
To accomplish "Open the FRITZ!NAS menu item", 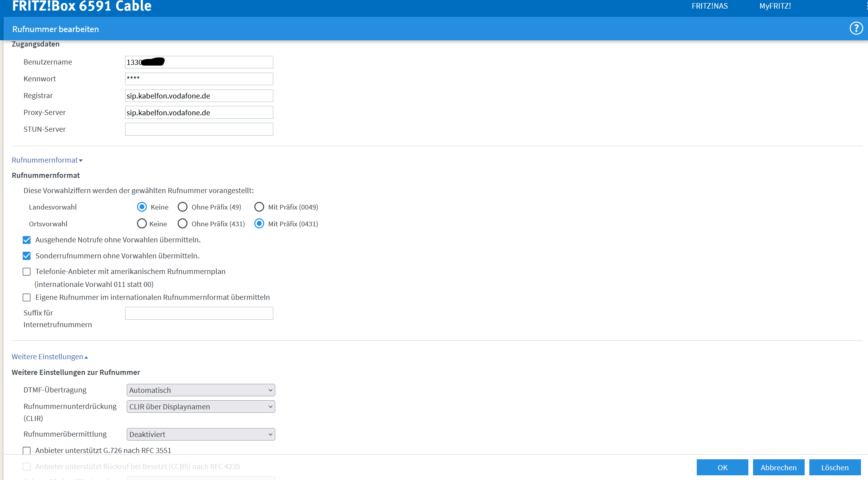I will (x=710, y=6).
